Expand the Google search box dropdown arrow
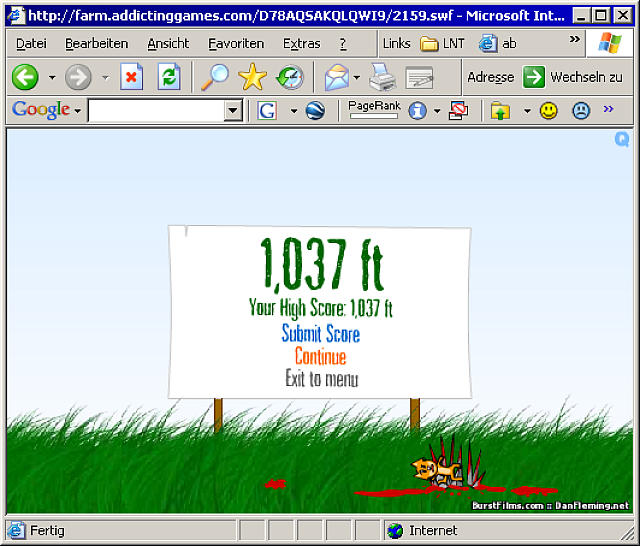This screenshot has width=640, height=546. click(233, 111)
